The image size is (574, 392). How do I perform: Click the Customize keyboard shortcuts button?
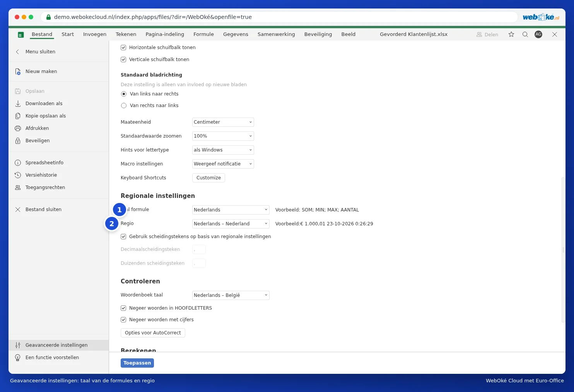coord(208,178)
